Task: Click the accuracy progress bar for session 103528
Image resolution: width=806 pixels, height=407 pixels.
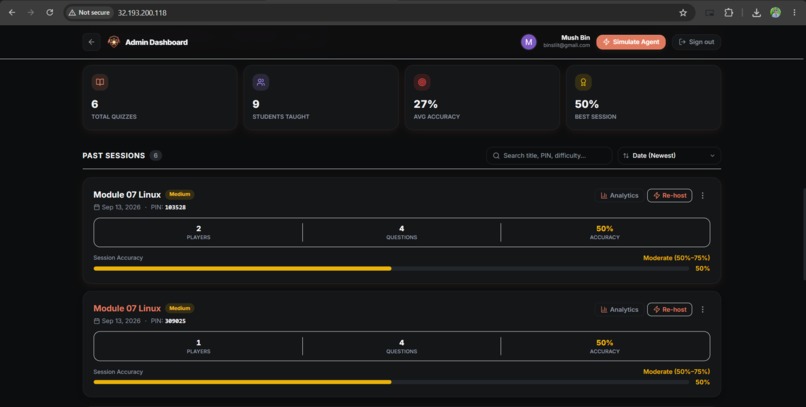Action: coord(391,268)
